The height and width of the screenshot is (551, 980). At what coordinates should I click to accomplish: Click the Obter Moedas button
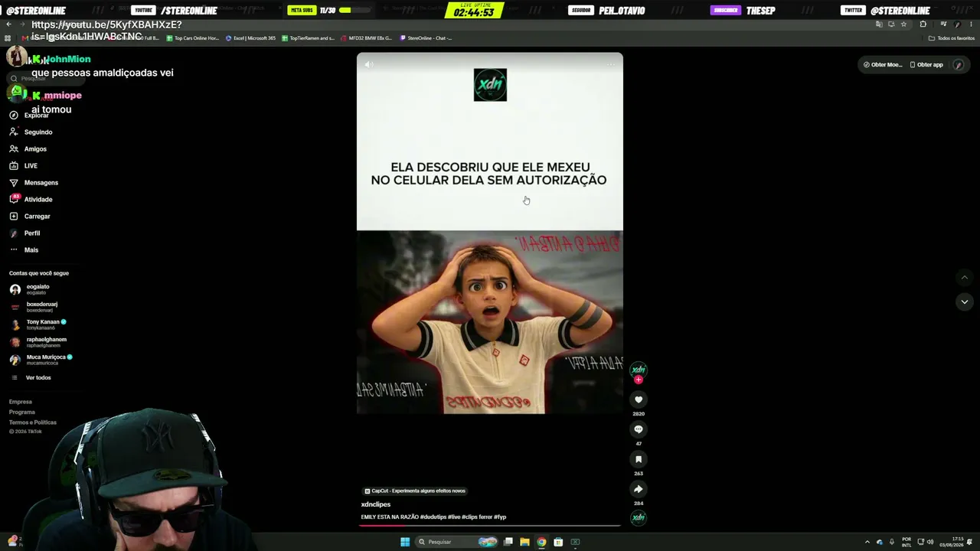(x=883, y=65)
